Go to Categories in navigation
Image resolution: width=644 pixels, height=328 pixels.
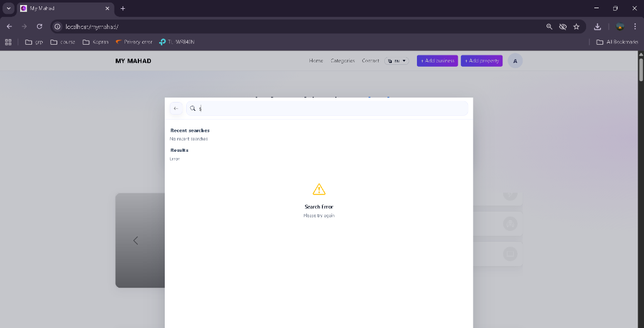click(x=343, y=61)
